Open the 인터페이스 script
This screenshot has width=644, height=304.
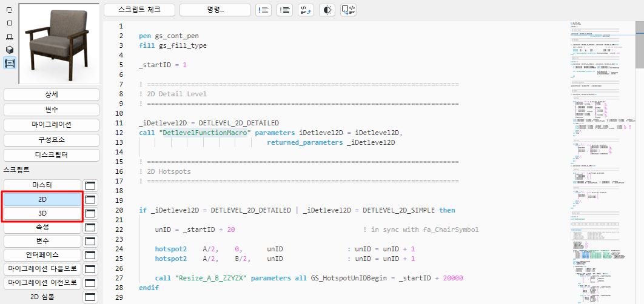(x=42, y=255)
